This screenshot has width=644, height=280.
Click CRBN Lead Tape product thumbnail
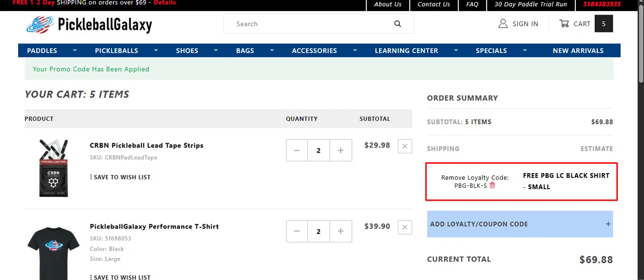54,168
